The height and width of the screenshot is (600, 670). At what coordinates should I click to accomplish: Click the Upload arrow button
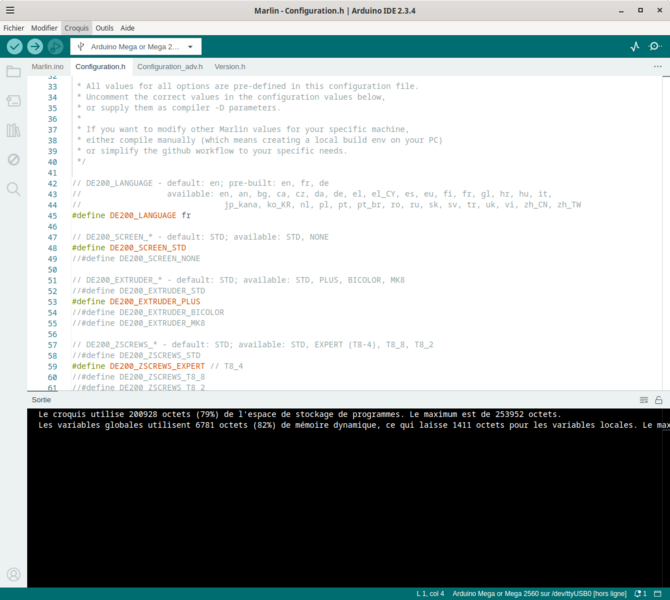[x=35, y=46]
